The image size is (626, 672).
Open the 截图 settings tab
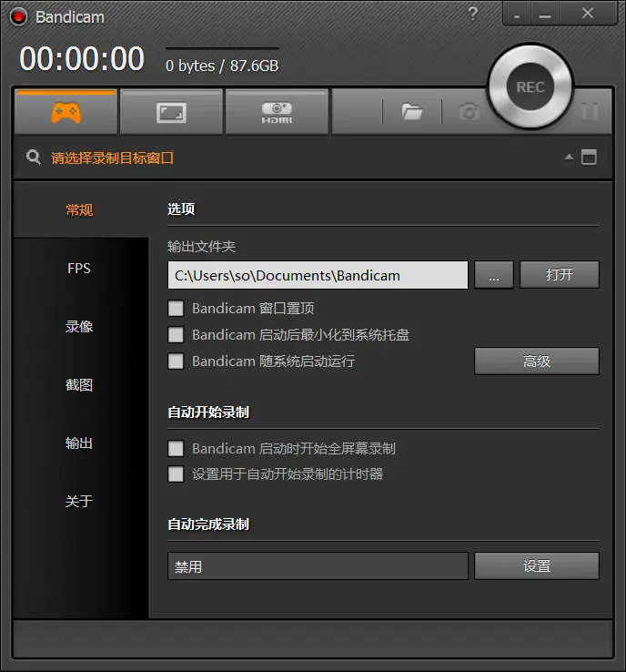click(x=79, y=385)
